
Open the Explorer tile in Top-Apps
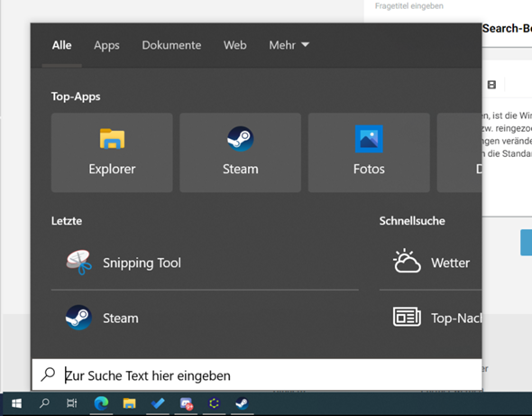coord(112,153)
